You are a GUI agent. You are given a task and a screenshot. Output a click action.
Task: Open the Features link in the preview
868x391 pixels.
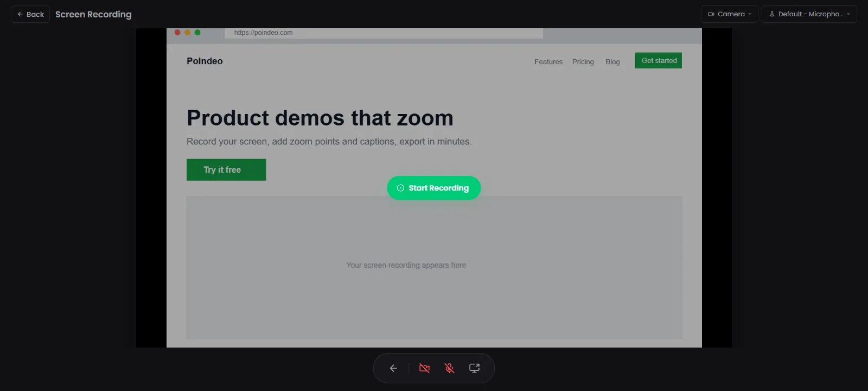[548, 62]
